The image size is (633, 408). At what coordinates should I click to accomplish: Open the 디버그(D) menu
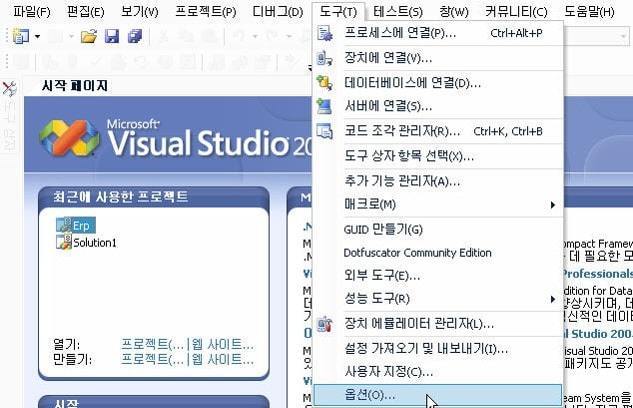pos(278,11)
